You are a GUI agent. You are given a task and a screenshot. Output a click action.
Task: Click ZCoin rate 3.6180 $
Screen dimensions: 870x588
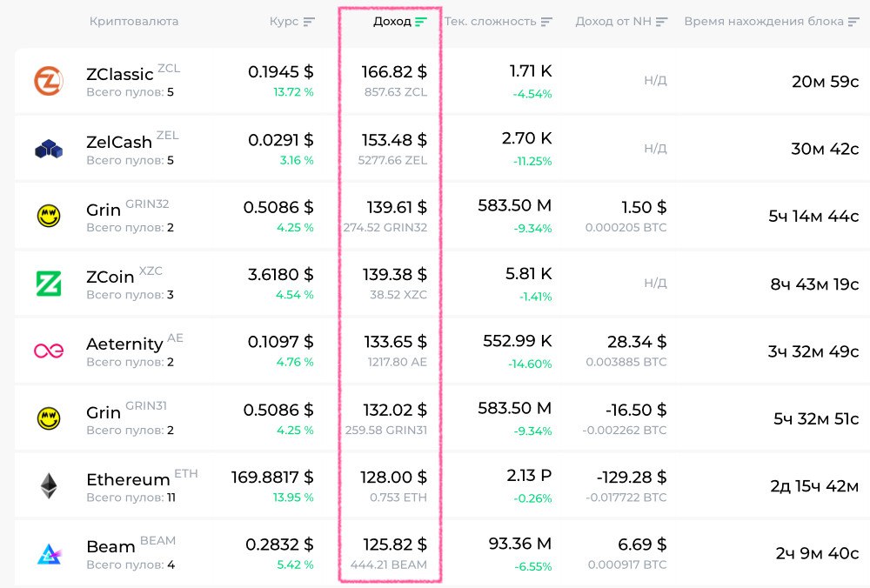click(281, 274)
